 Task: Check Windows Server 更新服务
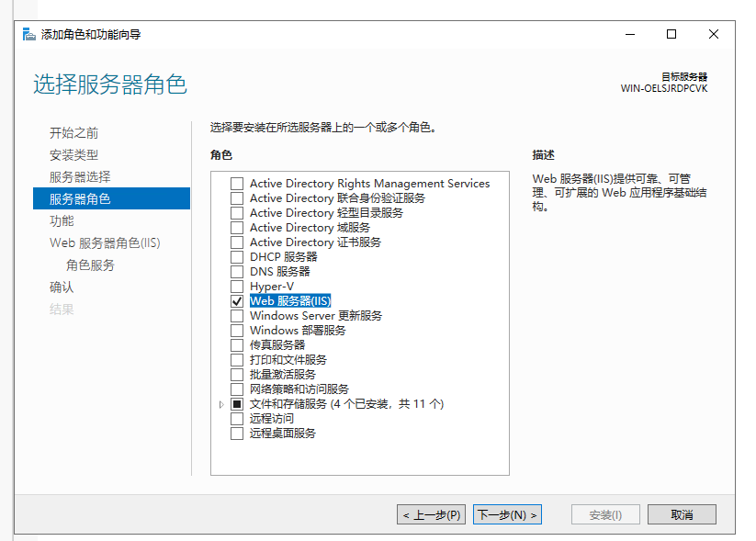click(x=236, y=315)
